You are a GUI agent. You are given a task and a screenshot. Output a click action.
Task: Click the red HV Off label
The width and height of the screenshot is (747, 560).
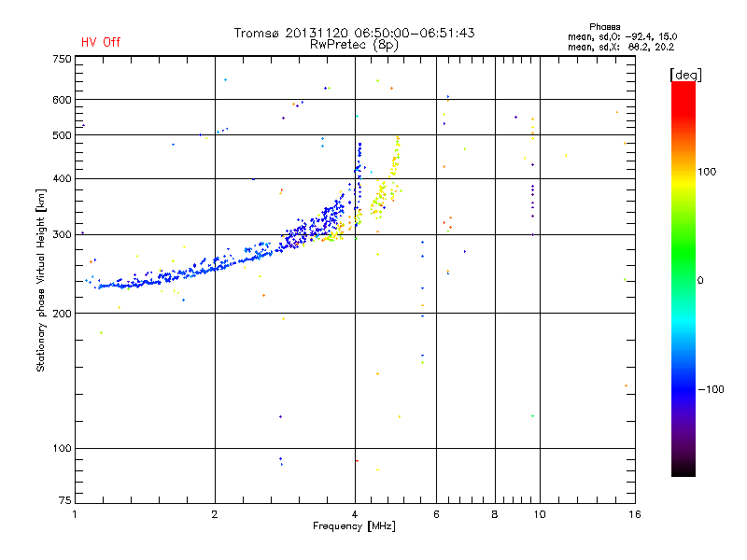pos(101,42)
